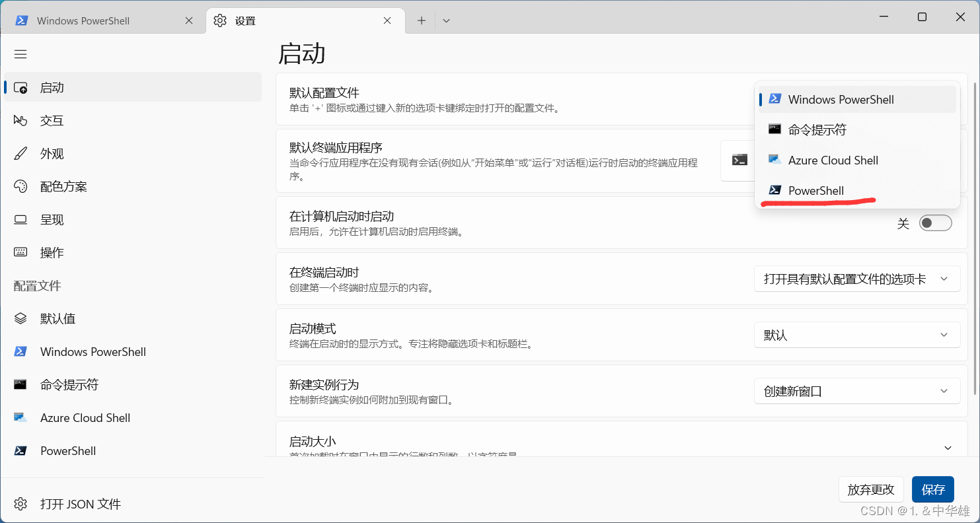Click the 呈现 monitor icon in sidebar
The width and height of the screenshot is (980, 523).
point(20,220)
